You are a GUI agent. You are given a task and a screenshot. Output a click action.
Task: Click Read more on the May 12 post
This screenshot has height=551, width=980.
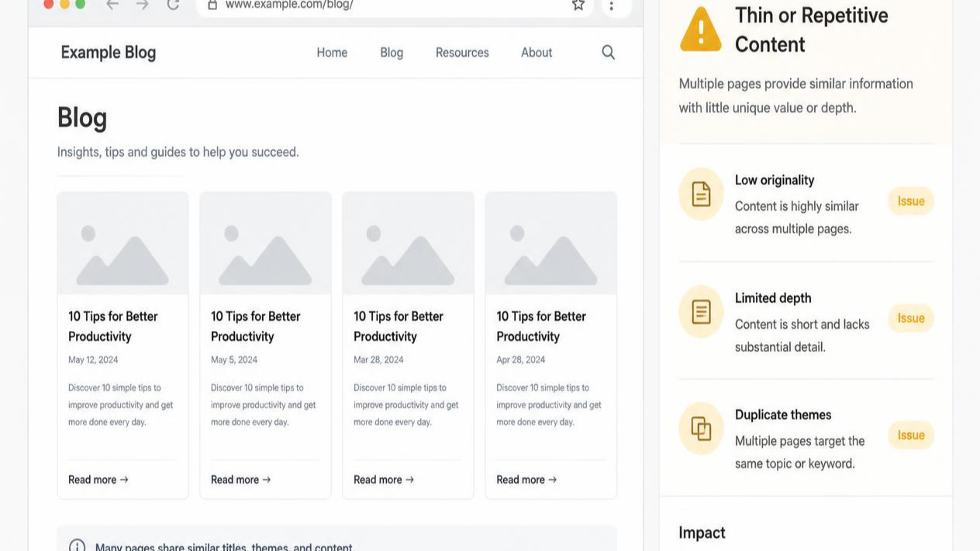pyautogui.click(x=98, y=480)
